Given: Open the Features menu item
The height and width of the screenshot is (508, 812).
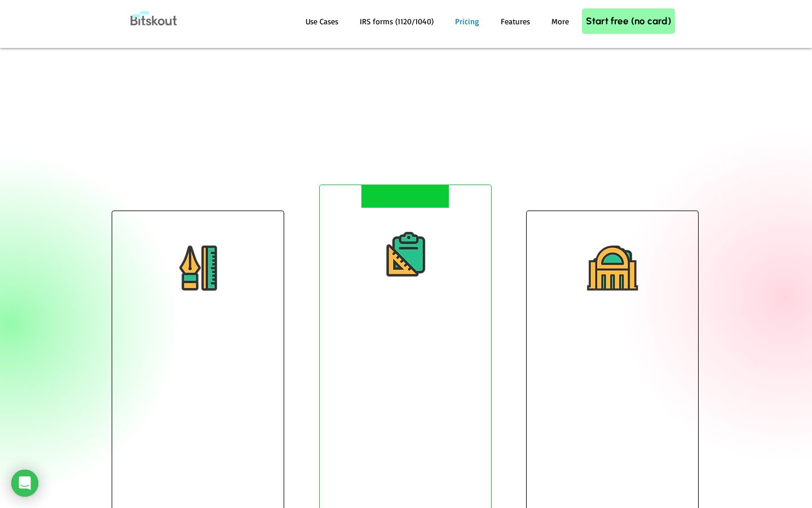Looking at the screenshot, I should click(515, 21).
